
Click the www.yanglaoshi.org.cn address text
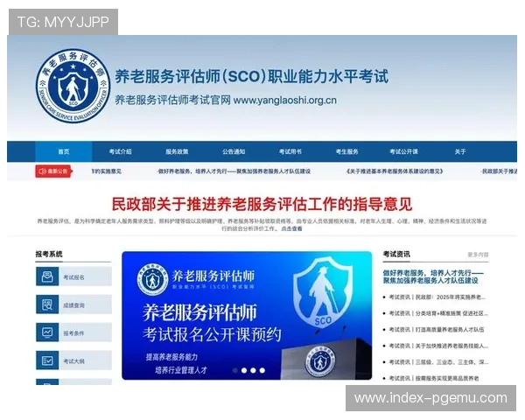tap(285, 100)
